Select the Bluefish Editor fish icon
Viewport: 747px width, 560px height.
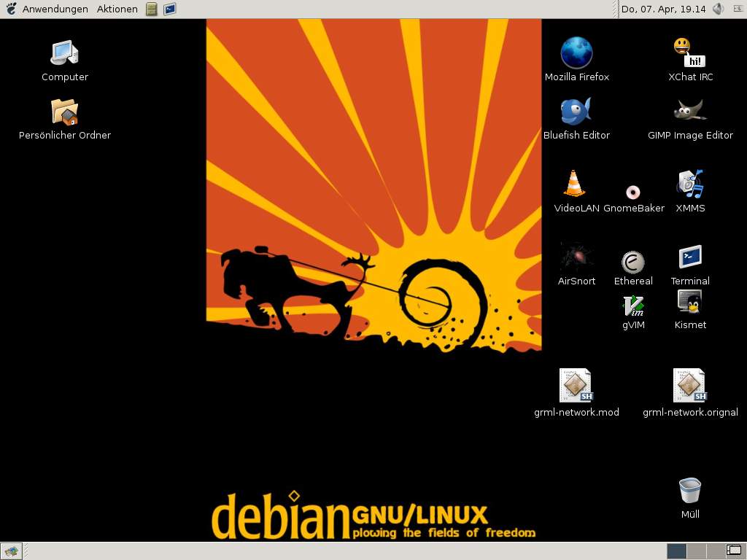click(x=576, y=112)
